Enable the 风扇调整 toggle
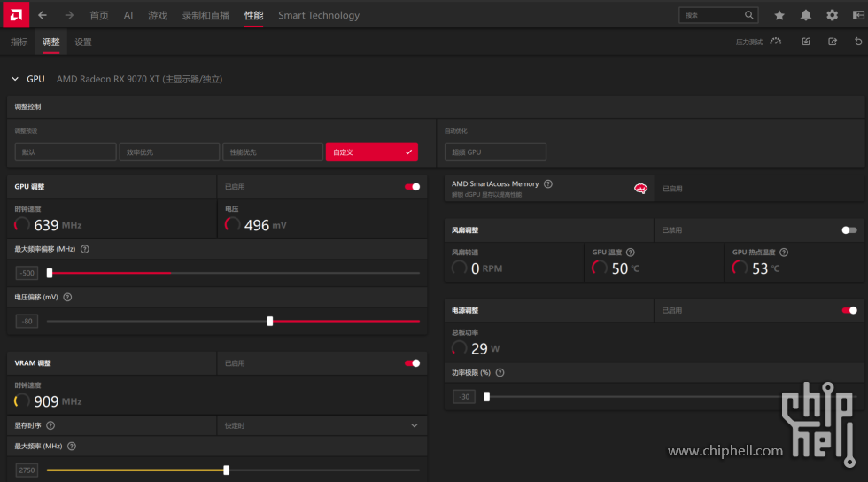 tap(849, 230)
